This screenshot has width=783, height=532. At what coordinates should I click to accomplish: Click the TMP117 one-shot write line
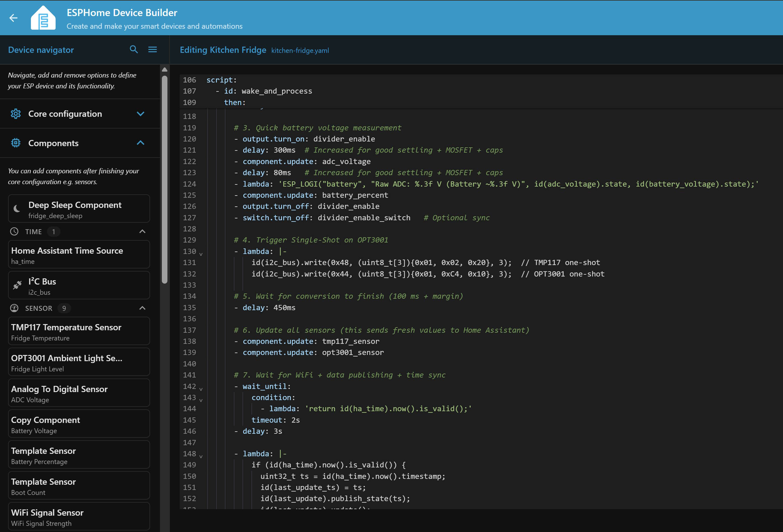pos(426,263)
